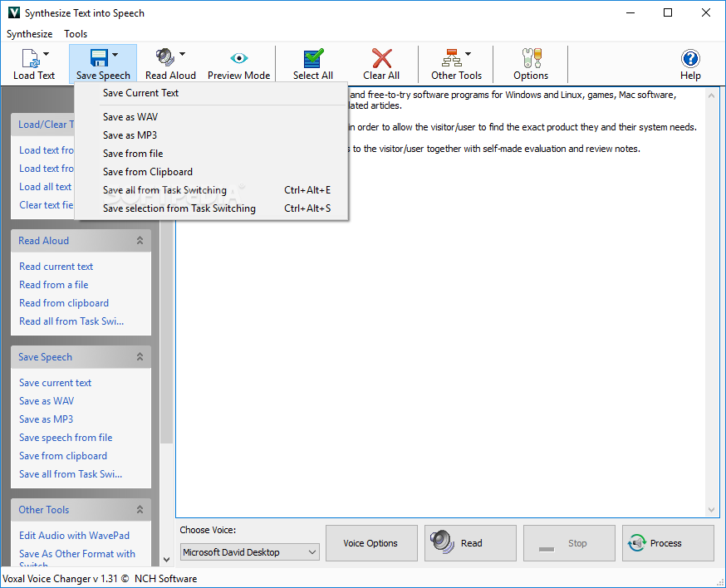The height and width of the screenshot is (588, 726).
Task: Open the Choose Voice combo box
Action: click(249, 552)
